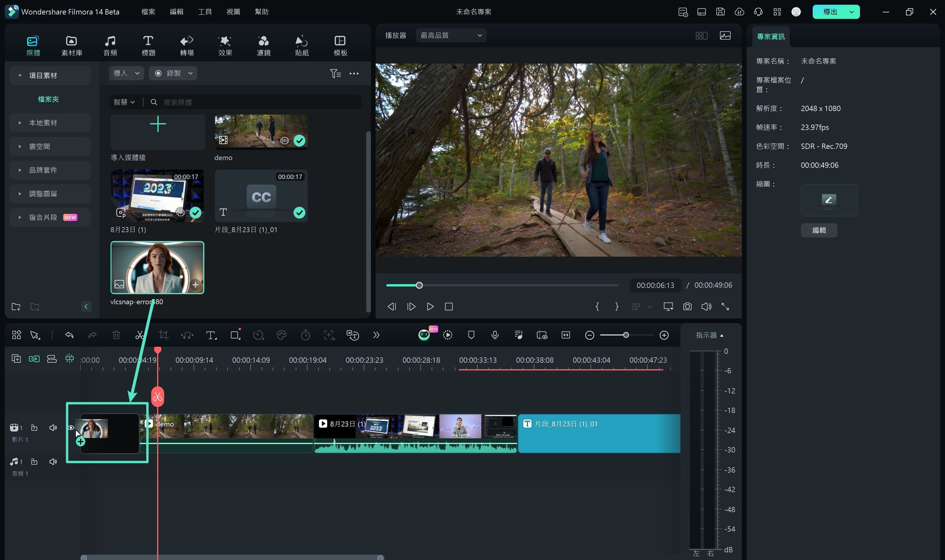
Task: Open player volume control
Action: click(706, 306)
